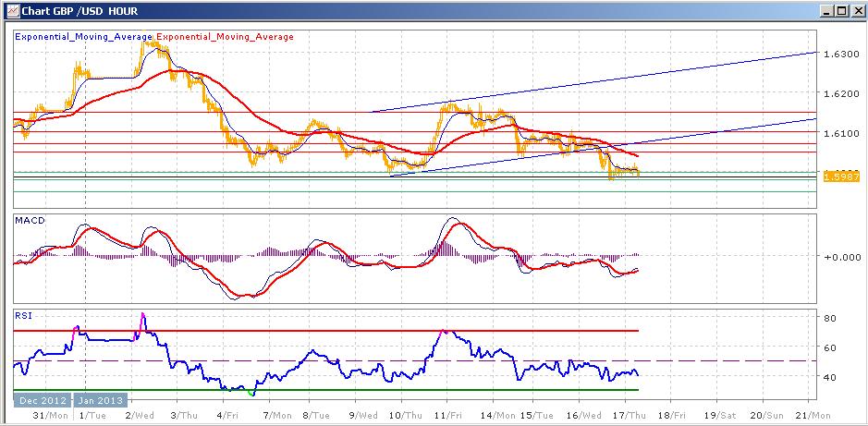Click the chart window icon in title bar
Screen dimensions: 868x426
tap(11, 10)
